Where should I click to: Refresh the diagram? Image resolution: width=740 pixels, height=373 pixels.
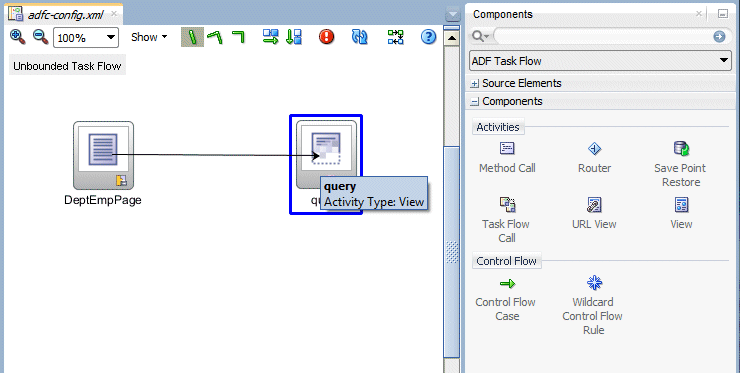(360, 37)
